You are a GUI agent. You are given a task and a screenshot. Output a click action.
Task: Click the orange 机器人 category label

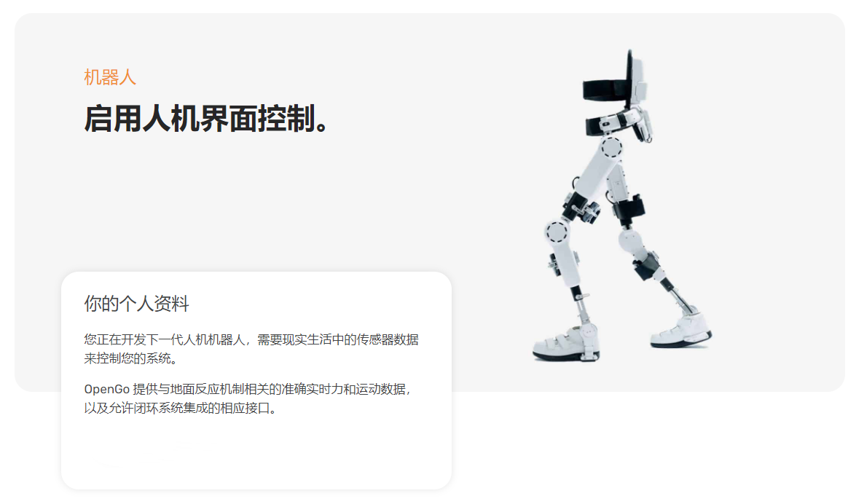point(110,77)
